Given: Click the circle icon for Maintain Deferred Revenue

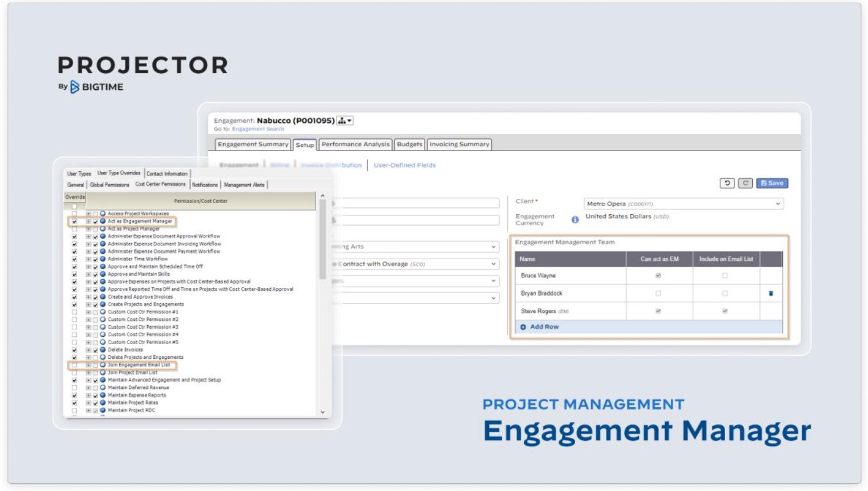Looking at the screenshot, I should [x=103, y=388].
